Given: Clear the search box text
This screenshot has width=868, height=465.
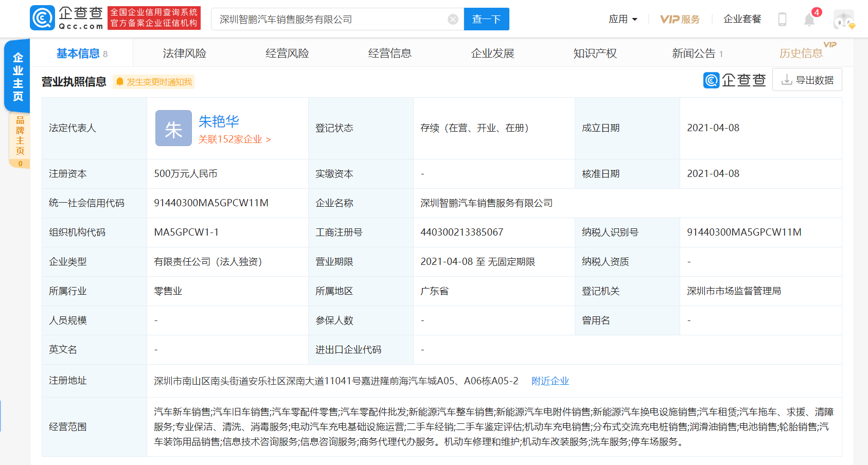Looking at the screenshot, I should (453, 20).
